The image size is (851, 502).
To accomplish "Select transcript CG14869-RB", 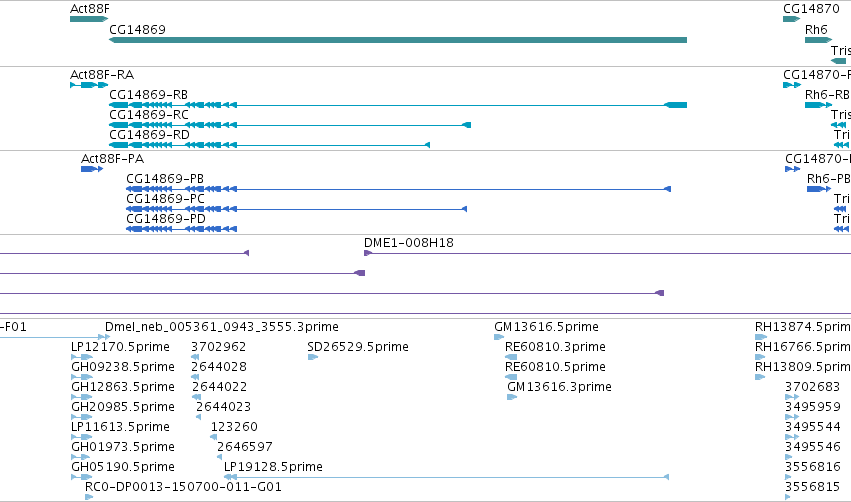I will pos(148,94).
